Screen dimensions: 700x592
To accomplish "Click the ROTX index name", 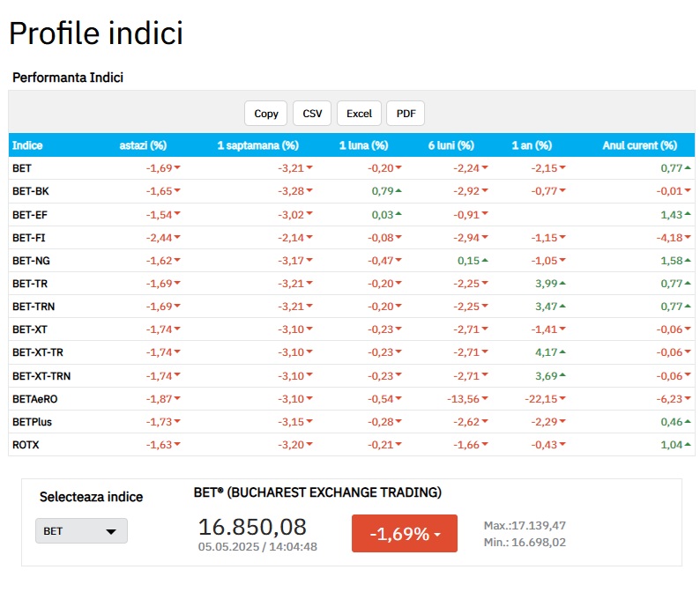I will point(26,445).
